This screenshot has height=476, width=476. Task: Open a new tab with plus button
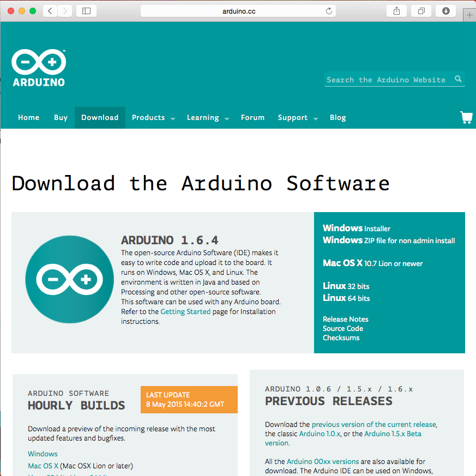click(x=469, y=15)
